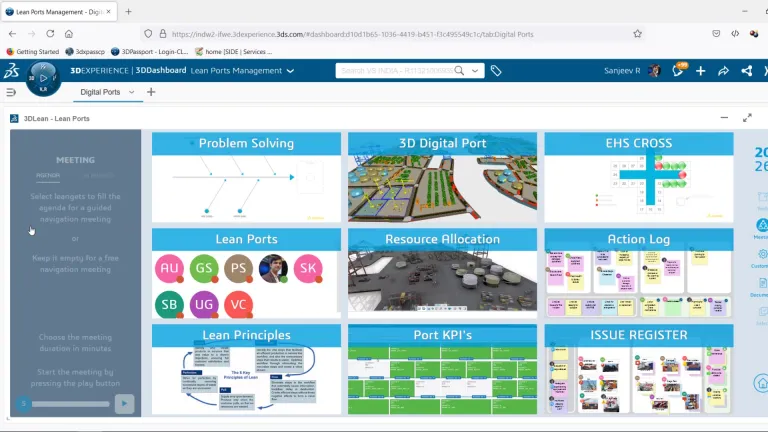Bookmark this page with star icon
Image resolution: width=768 pixels, height=432 pixels.
637,34
